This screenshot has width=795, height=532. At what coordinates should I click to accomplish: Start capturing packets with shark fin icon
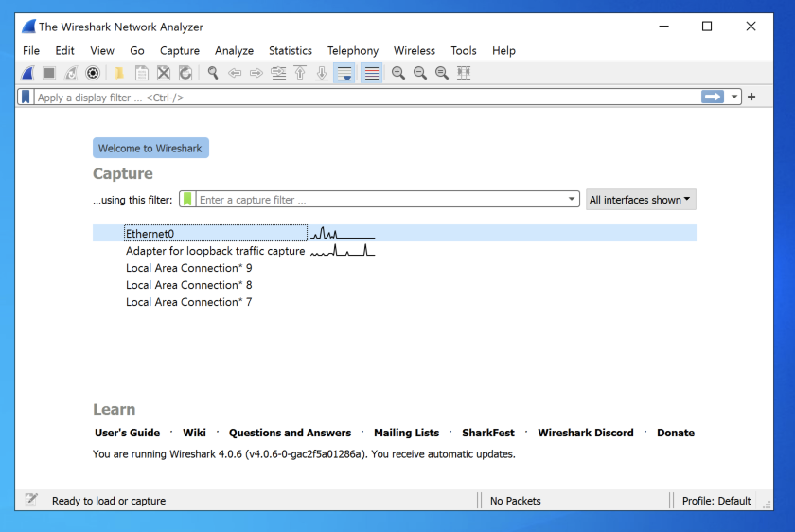coord(27,73)
